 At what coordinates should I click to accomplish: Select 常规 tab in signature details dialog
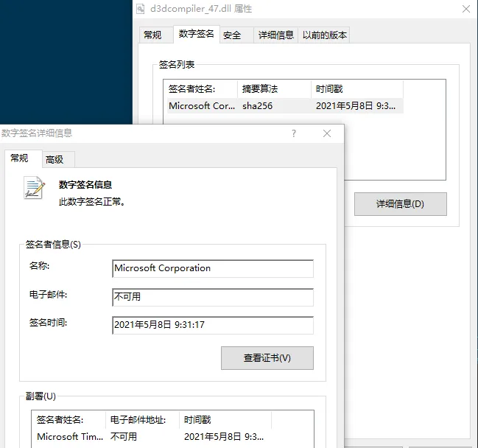coord(20,158)
